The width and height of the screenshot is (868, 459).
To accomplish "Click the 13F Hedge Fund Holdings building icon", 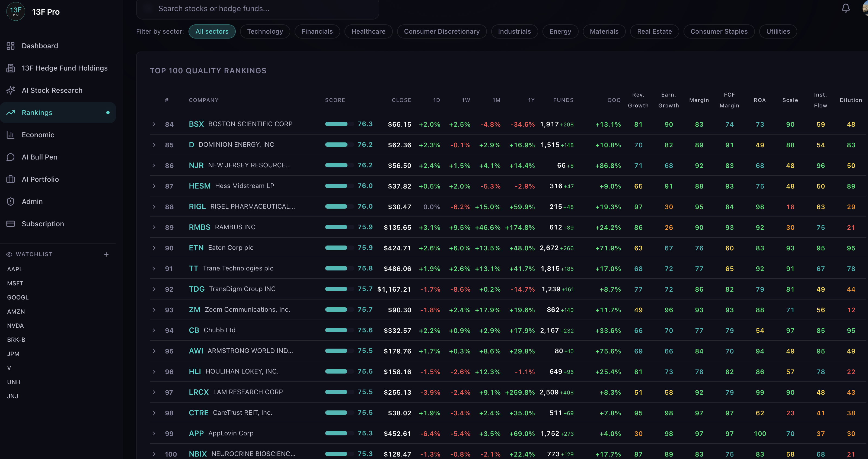I will tap(11, 68).
